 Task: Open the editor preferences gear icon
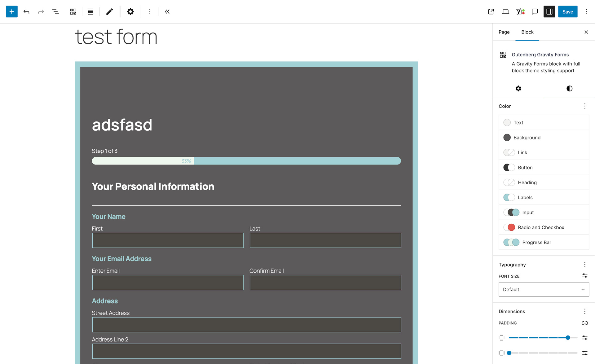pyautogui.click(x=130, y=11)
